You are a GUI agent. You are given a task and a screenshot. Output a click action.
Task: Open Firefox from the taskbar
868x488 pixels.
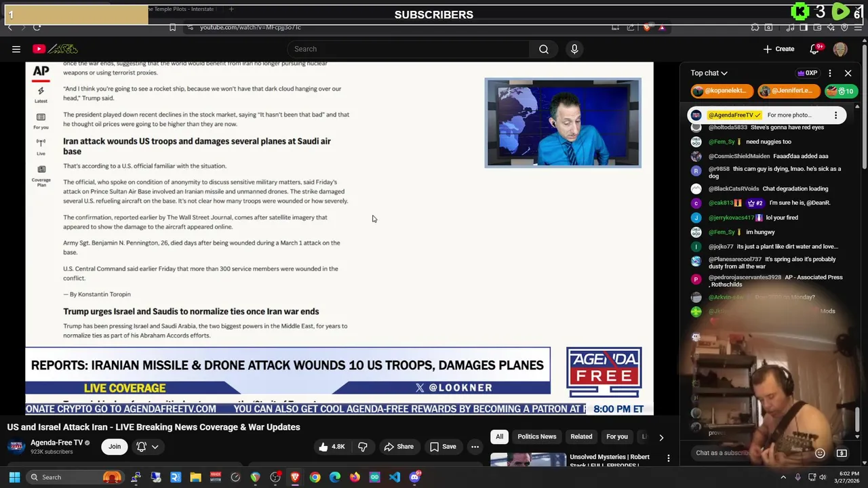(x=355, y=477)
